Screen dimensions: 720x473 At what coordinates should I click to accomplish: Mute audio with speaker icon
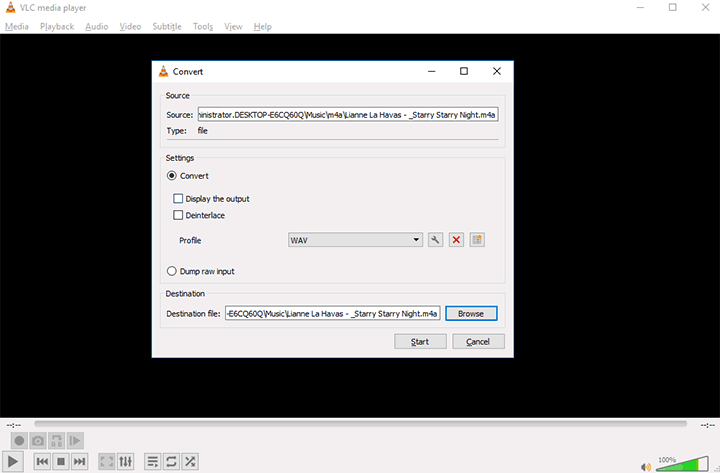[x=646, y=467]
